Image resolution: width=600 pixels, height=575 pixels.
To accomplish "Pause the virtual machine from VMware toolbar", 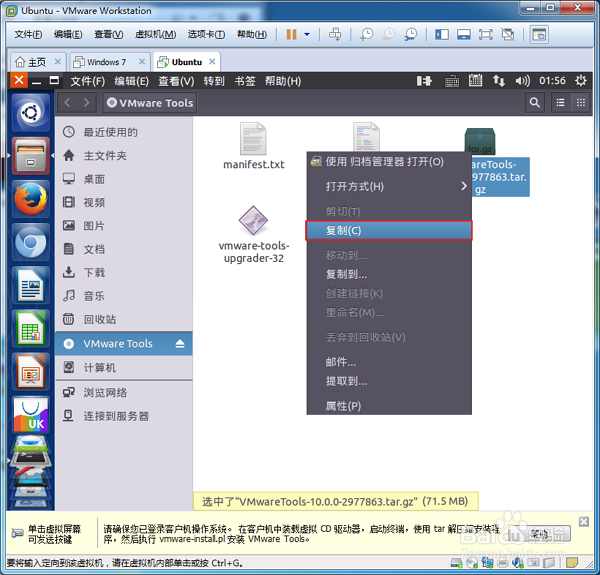I will 291,34.
